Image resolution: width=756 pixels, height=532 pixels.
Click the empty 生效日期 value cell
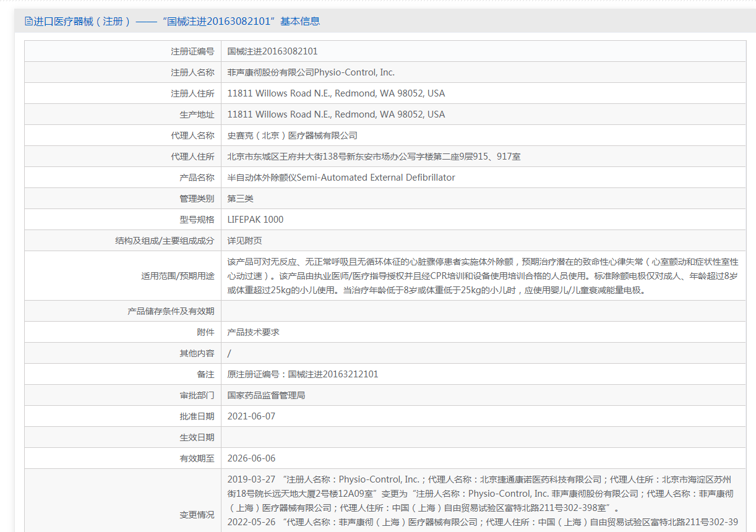click(x=483, y=437)
